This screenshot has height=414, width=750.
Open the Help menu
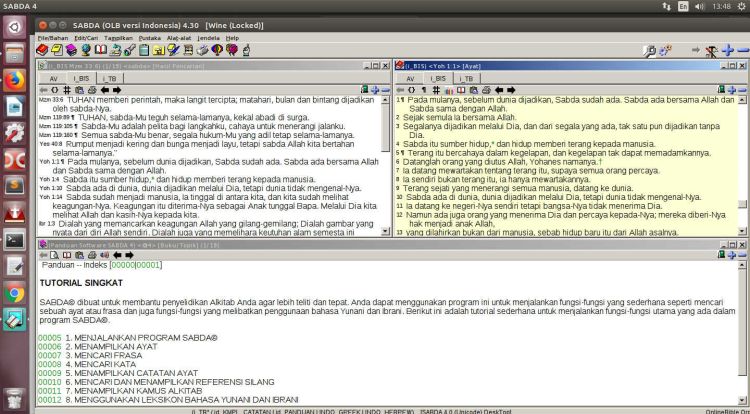click(x=232, y=38)
